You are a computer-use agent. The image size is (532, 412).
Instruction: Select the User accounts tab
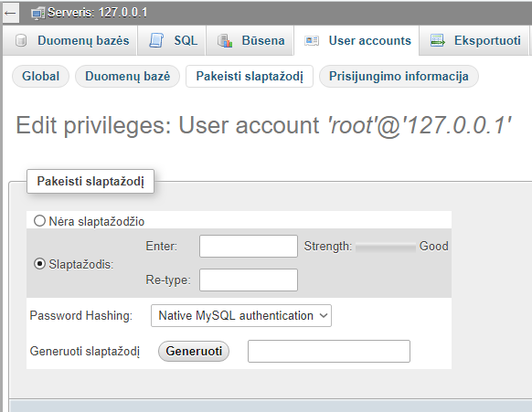(x=356, y=41)
